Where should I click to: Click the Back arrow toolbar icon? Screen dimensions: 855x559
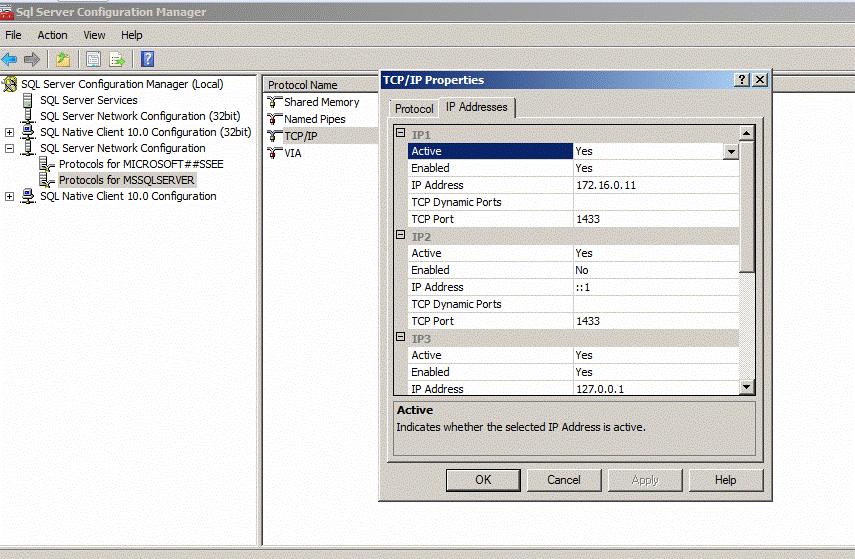tap(9, 59)
